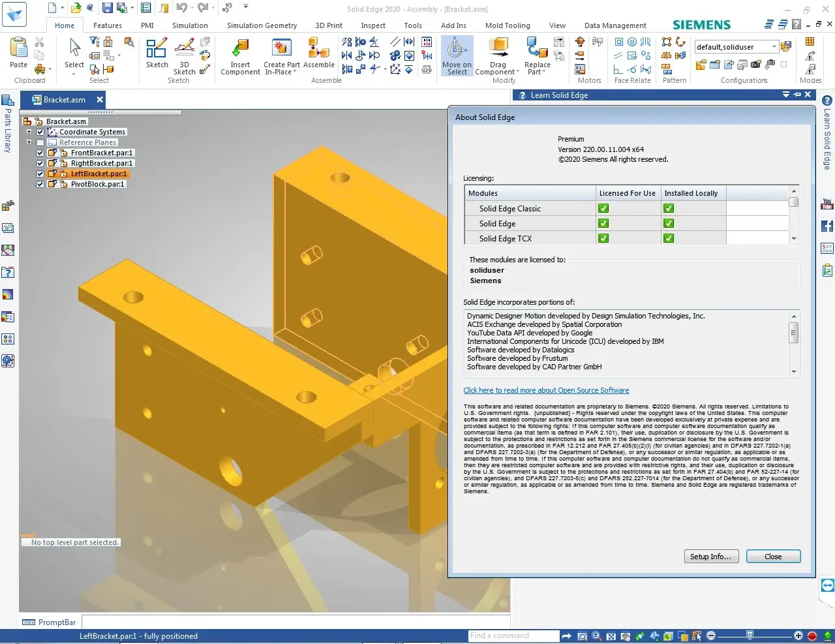
Task: Select PivotBlock.par:1 in the assembly tree
Action: click(x=97, y=184)
